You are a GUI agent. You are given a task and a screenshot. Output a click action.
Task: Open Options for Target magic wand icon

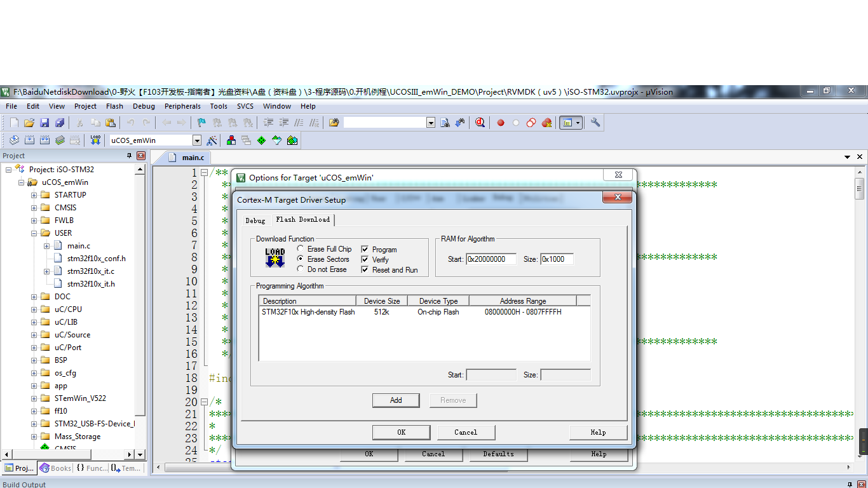point(212,140)
